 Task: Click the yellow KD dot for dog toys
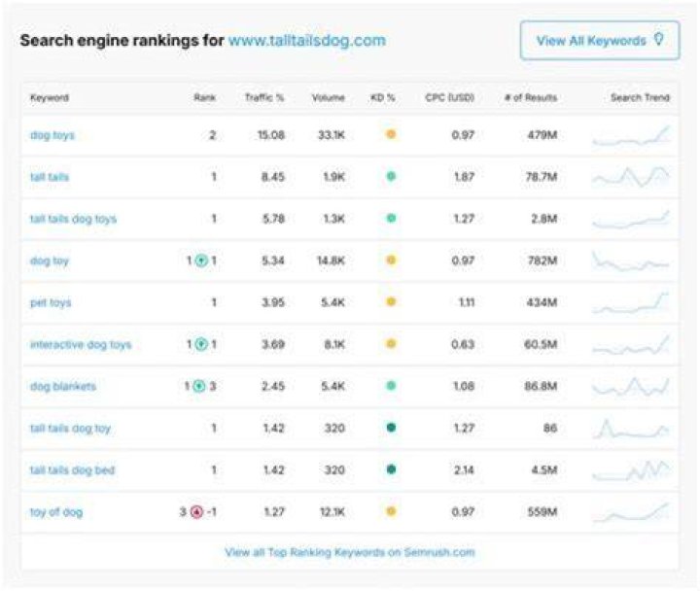tap(391, 134)
